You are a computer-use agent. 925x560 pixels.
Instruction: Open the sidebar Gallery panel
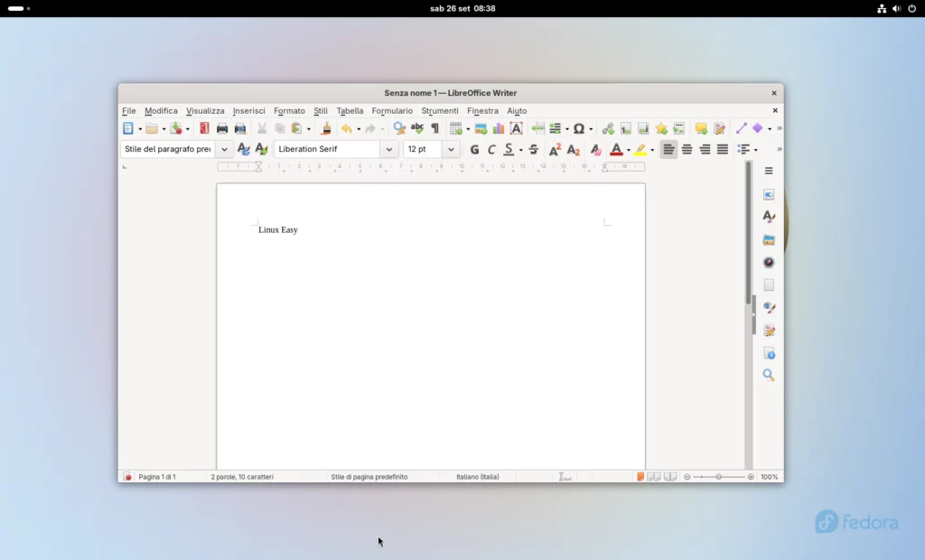pos(769,239)
